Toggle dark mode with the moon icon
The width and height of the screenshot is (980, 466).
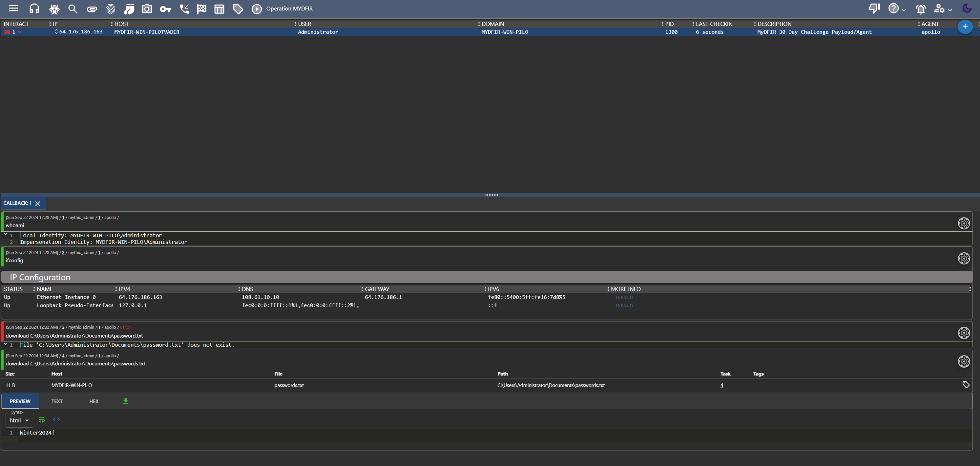968,9
